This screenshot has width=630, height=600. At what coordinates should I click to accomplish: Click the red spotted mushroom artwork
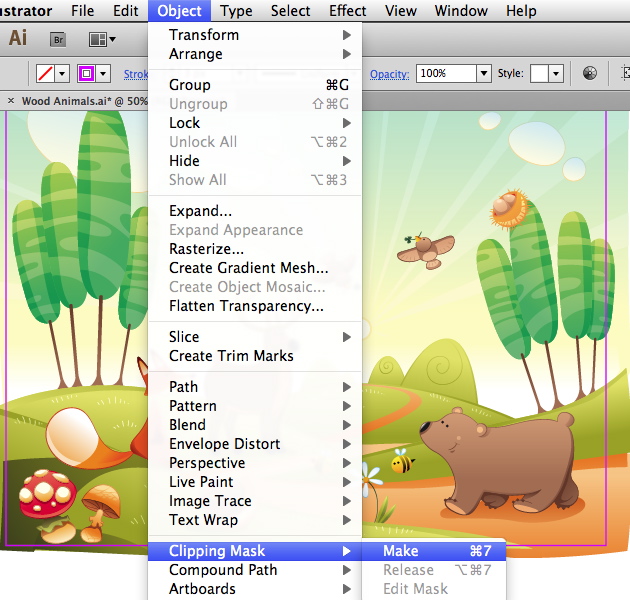click(47, 494)
